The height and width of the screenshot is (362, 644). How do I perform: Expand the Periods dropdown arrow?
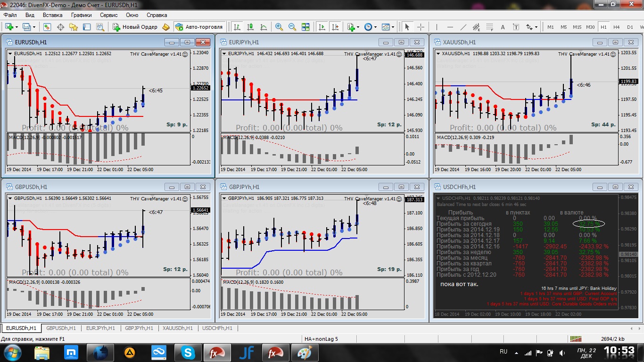coord(375,27)
